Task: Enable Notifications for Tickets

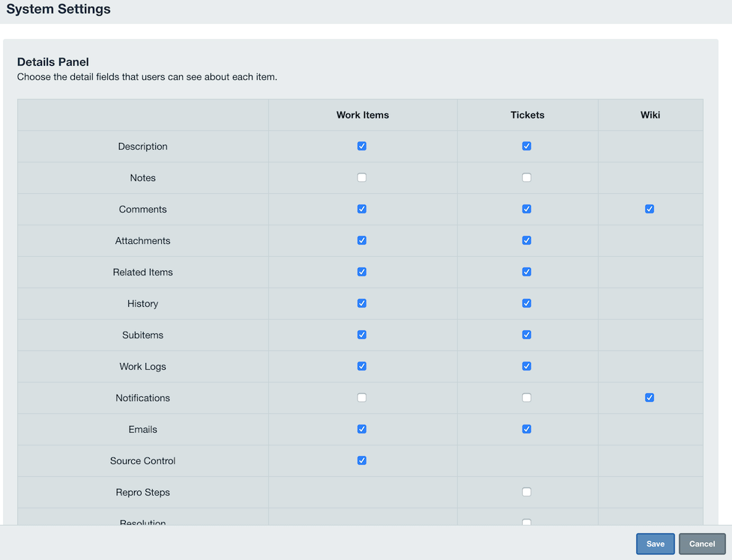Action: [527, 398]
